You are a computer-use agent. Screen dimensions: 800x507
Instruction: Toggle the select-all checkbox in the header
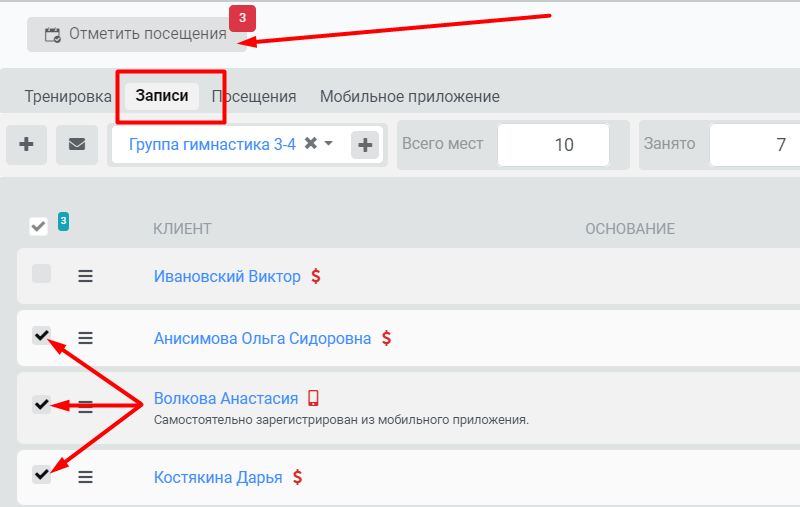[39, 226]
